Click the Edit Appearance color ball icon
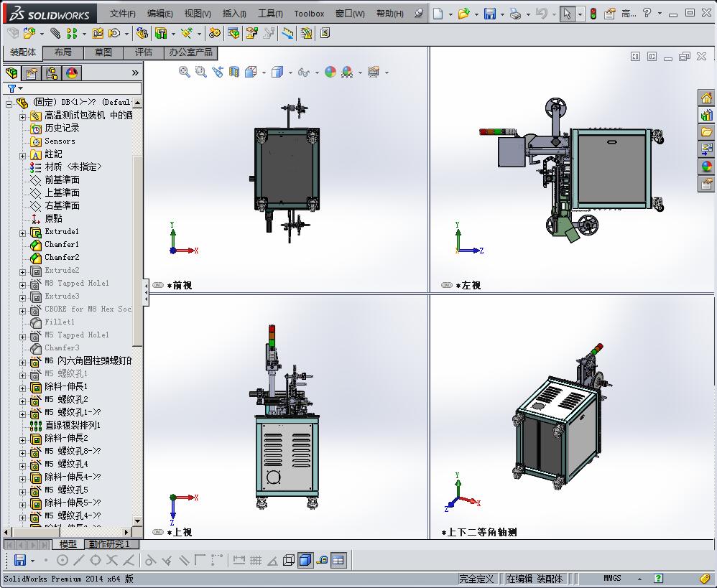Image resolution: width=717 pixels, height=588 pixels. click(x=330, y=72)
